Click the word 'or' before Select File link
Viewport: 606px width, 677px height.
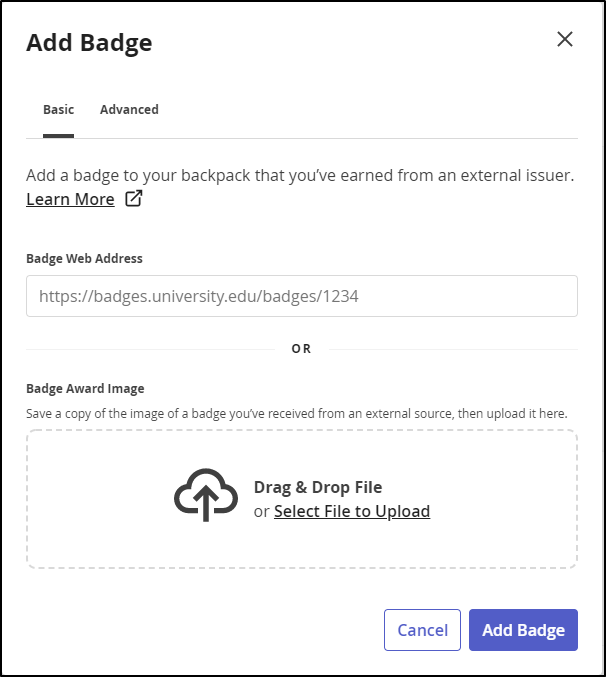(262, 512)
